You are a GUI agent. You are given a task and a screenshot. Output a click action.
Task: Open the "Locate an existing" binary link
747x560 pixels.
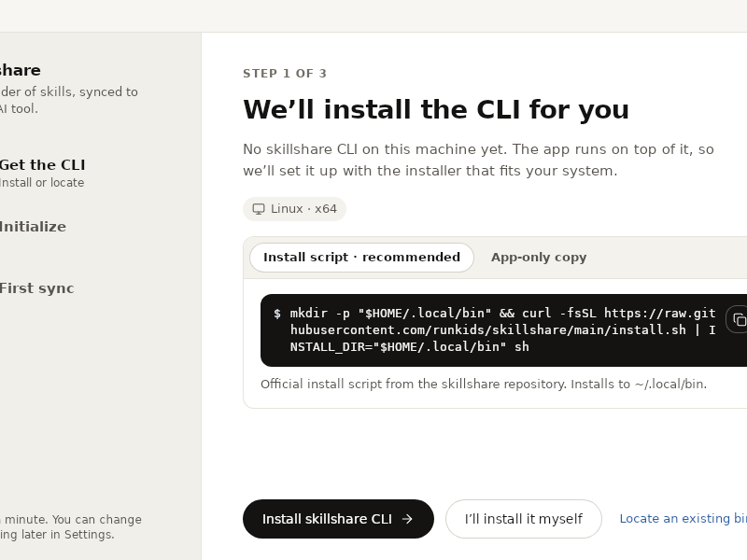(684, 519)
